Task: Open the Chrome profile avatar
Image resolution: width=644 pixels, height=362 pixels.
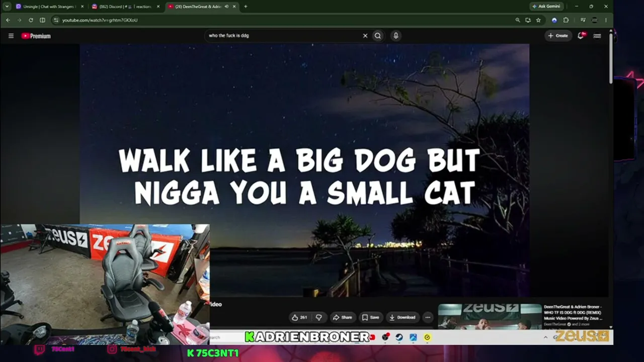Action: coord(594,20)
